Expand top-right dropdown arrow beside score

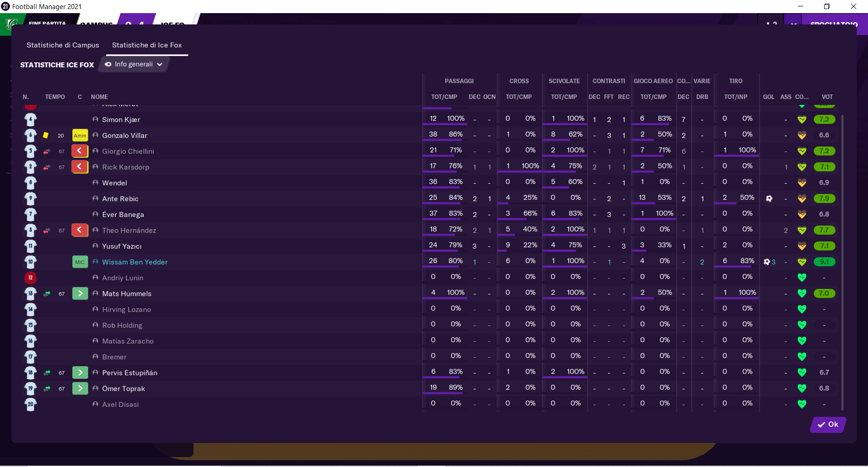(x=793, y=24)
